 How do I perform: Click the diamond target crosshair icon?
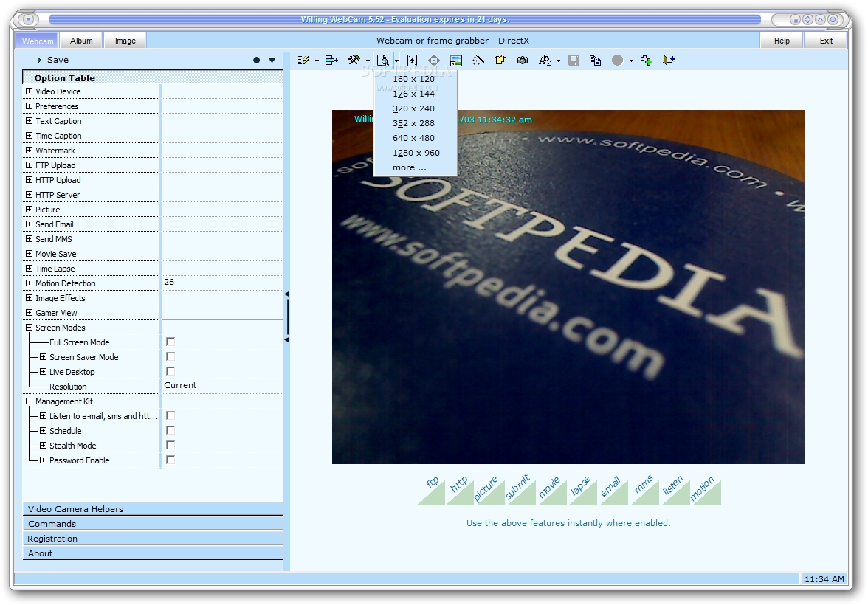(x=434, y=60)
